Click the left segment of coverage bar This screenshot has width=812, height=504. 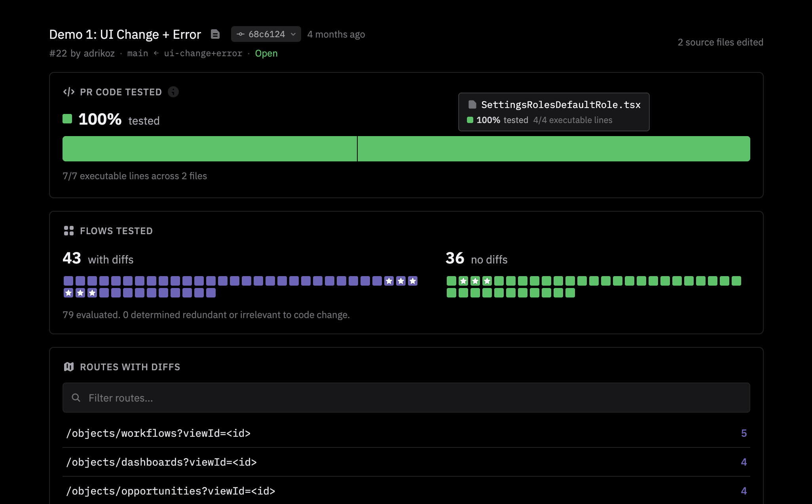pyautogui.click(x=210, y=149)
